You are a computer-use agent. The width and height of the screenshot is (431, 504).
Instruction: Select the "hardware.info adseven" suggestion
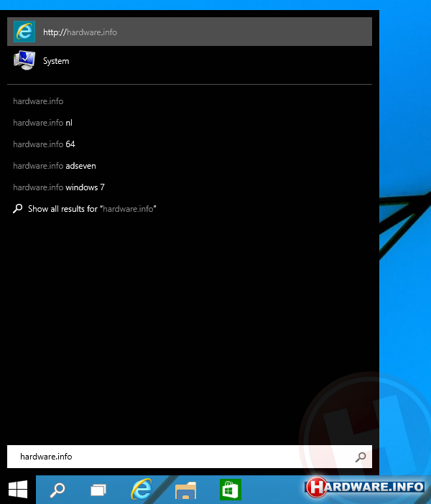click(55, 166)
